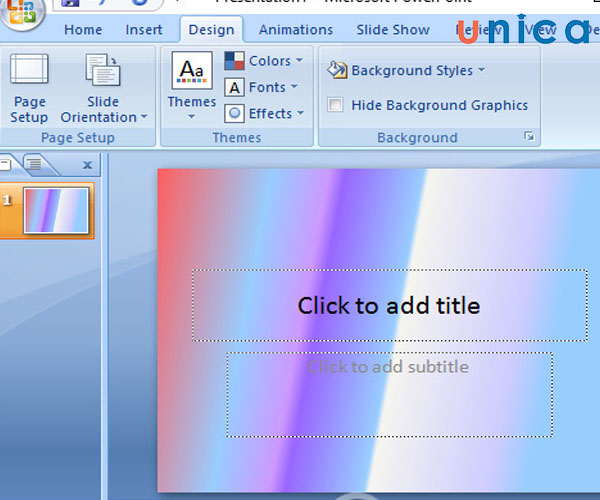Click the Colors swatch icon
Screen dimensions: 600x500
pyautogui.click(x=234, y=61)
